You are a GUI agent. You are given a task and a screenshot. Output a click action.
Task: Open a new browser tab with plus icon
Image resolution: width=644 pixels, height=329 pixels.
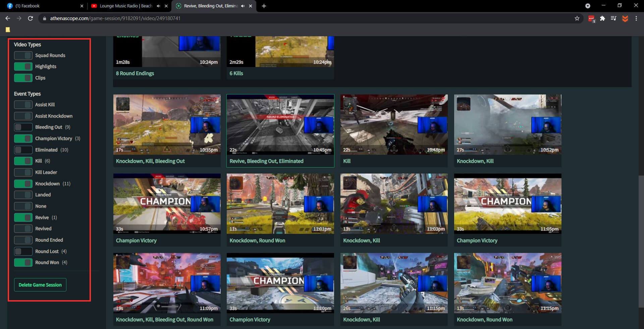[264, 6]
